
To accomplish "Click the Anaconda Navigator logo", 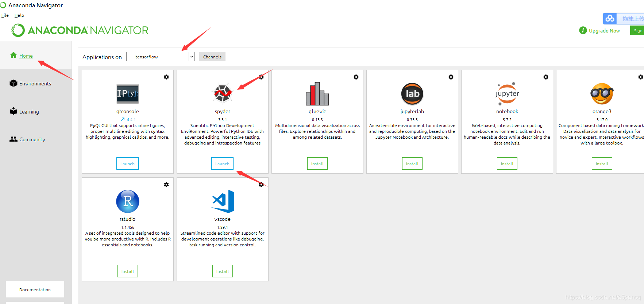I will point(80,30).
